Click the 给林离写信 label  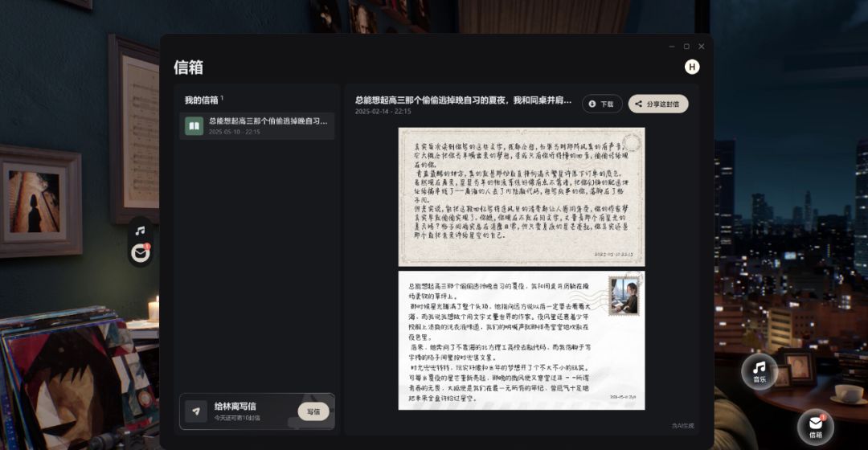(x=235, y=407)
